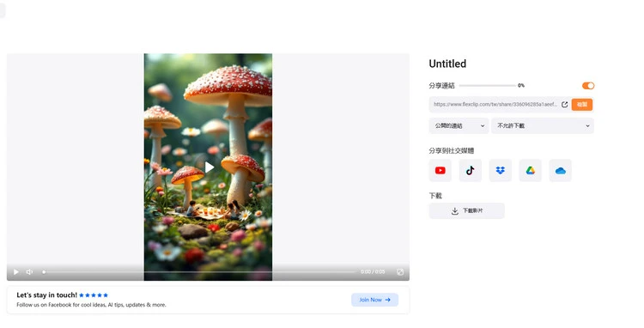Click the Untitled project title
Screen dimensions: 644x328
point(447,64)
